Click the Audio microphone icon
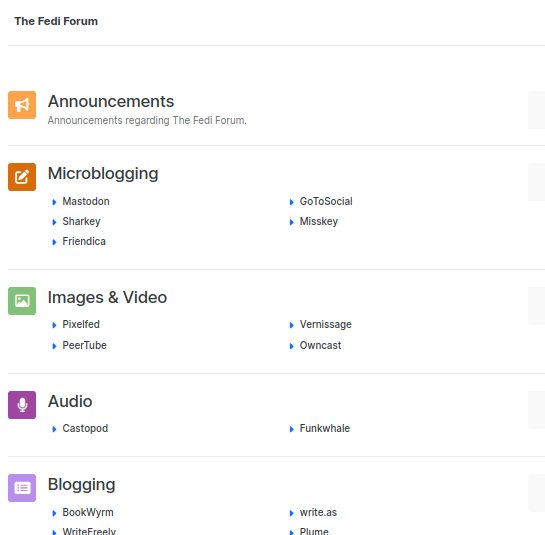Screen dimensions: 545x535 tap(22, 405)
